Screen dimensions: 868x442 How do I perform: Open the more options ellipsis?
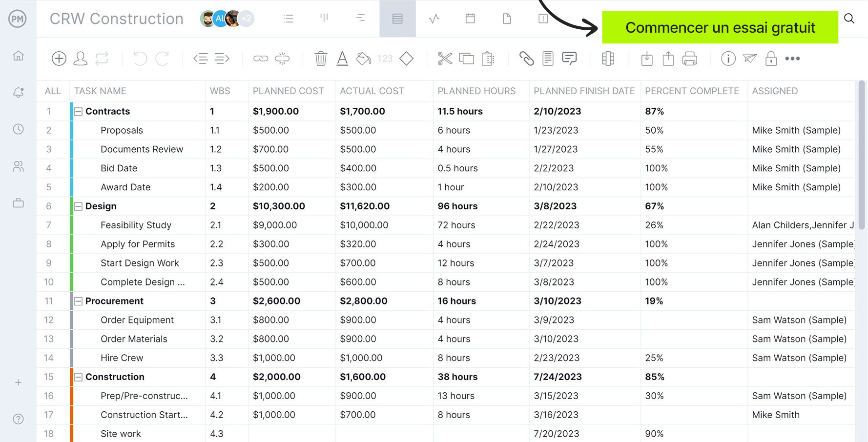tap(792, 59)
